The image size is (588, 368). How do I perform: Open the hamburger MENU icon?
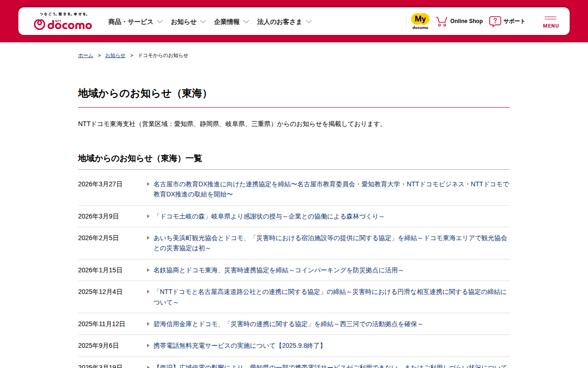point(550,18)
